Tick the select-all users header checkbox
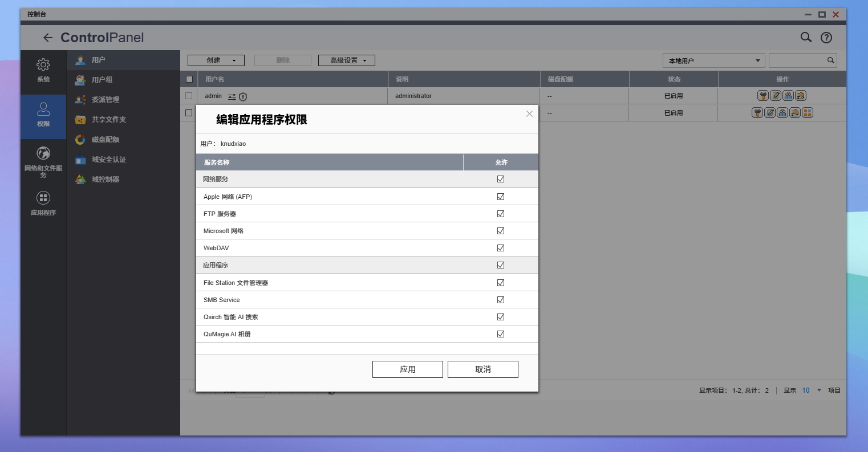 point(189,79)
